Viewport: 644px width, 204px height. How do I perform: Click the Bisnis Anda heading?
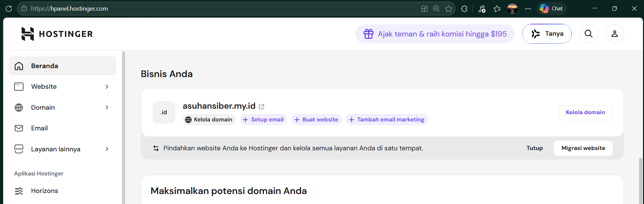167,74
